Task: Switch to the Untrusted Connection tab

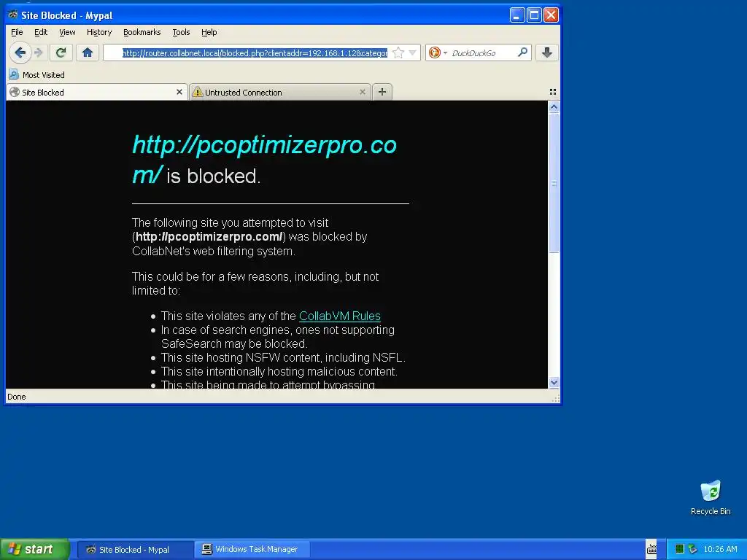Action: (279, 92)
